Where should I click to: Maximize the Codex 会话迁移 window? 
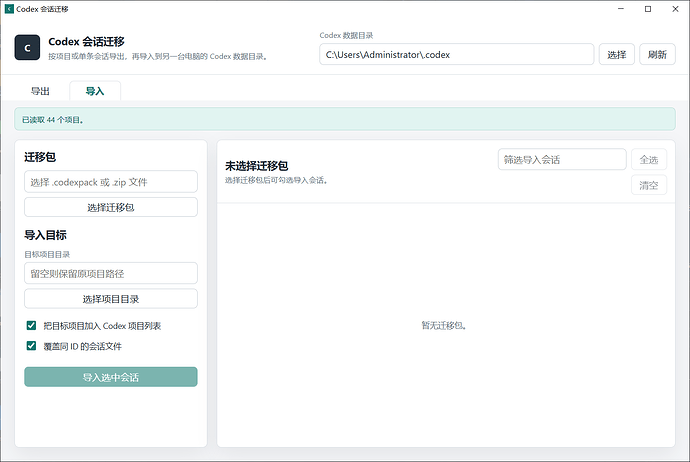pyautogui.click(x=648, y=9)
